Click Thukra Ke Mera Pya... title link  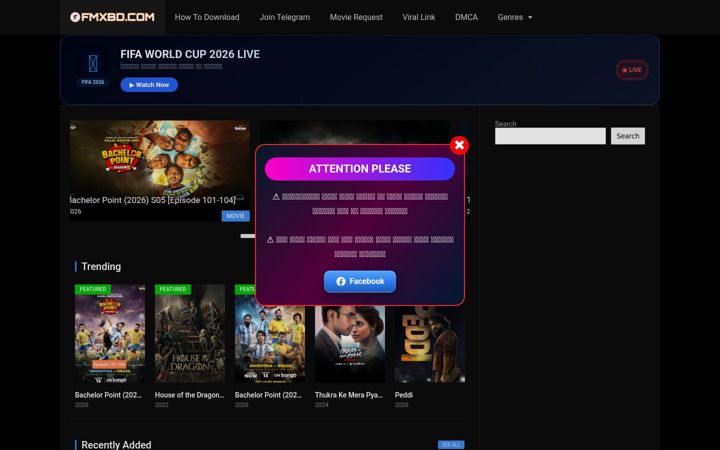[349, 395]
